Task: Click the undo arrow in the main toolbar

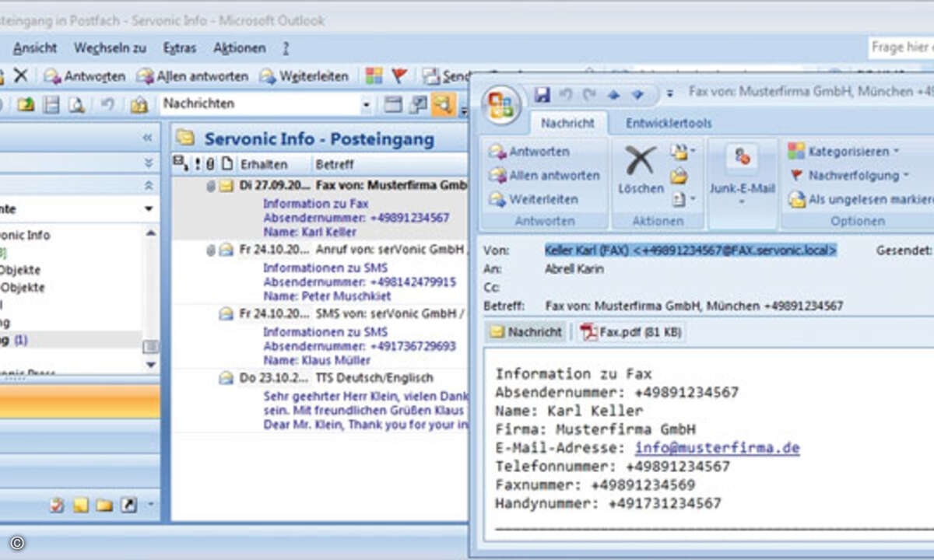Action: point(108,104)
